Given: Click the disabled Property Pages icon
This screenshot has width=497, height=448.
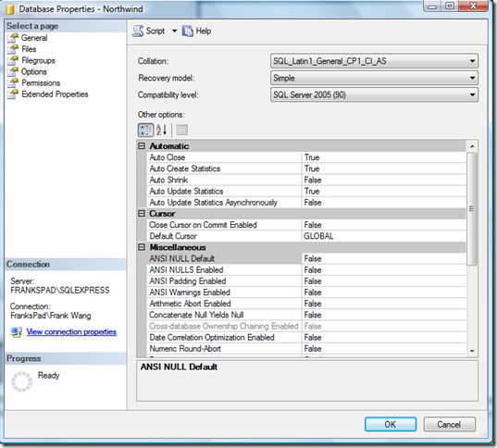Looking at the screenshot, I should coord(182,130).
